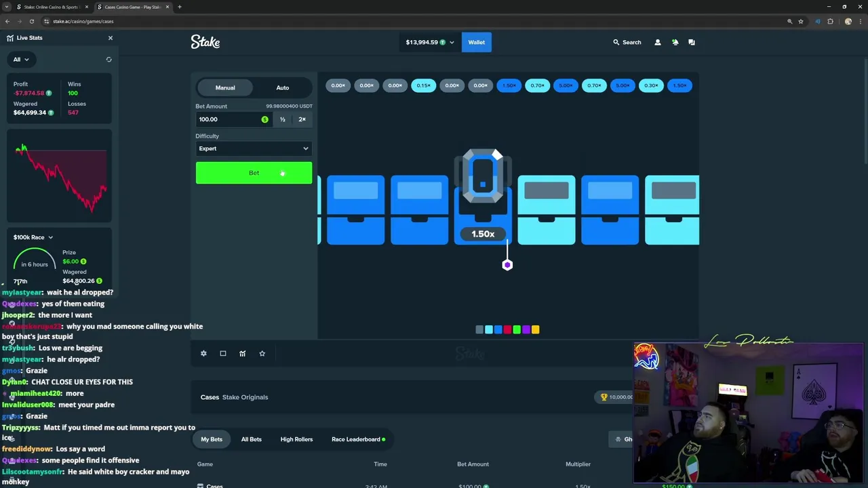Screen dimensions: 868x488
Task: Click the red color swatch
Action: tap(507, 329)
